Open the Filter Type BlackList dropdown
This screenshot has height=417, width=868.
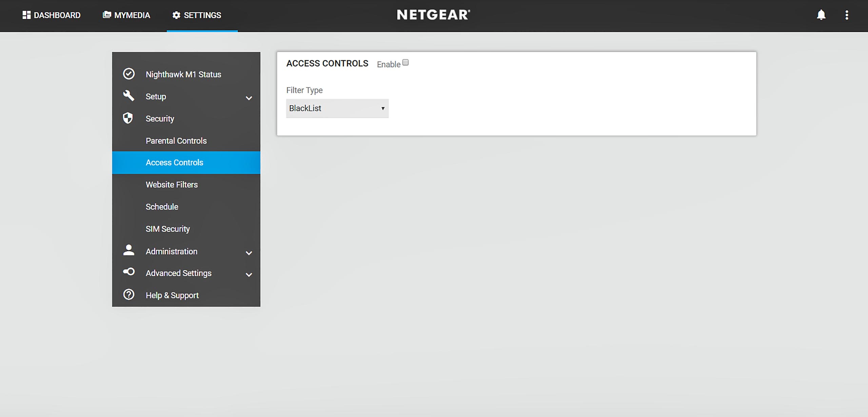click(x=337, y=108)
